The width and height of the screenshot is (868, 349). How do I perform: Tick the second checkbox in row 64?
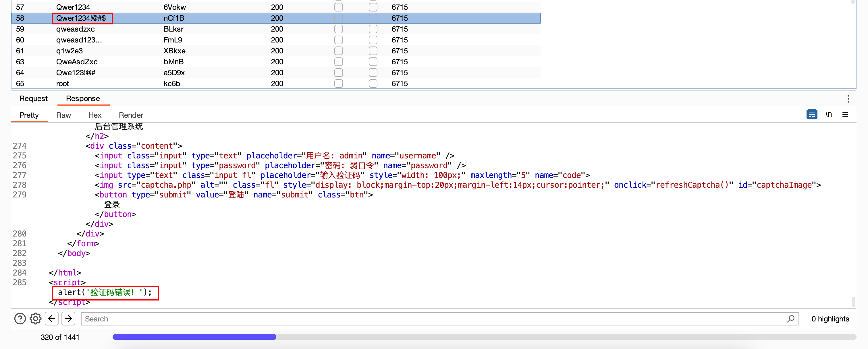coord(373,73)
